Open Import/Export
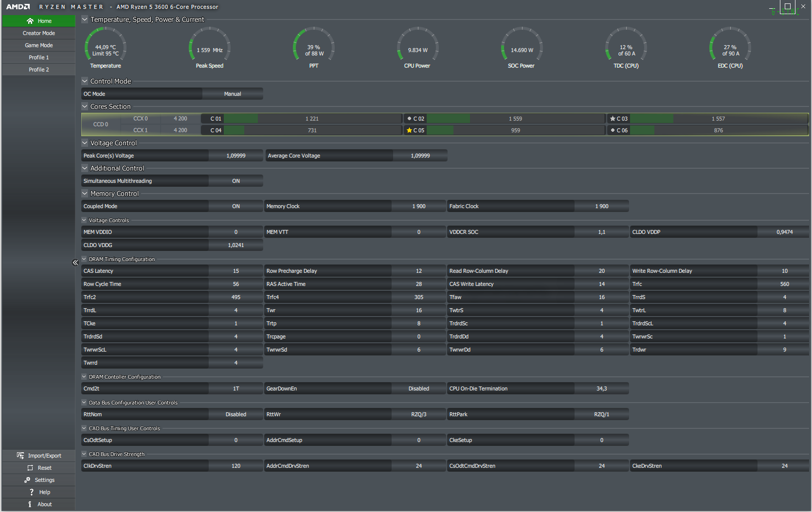Screen dimensions: 812x512 39,456
